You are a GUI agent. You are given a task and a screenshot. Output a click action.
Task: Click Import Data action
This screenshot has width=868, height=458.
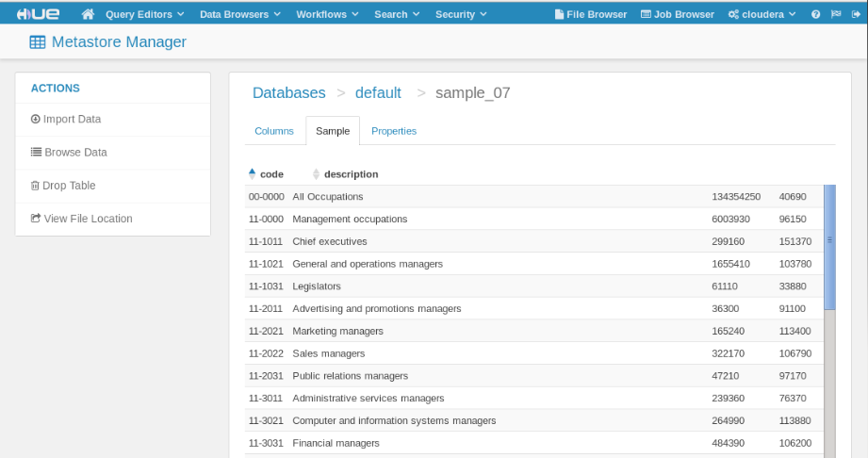click(x=66, y=119)
